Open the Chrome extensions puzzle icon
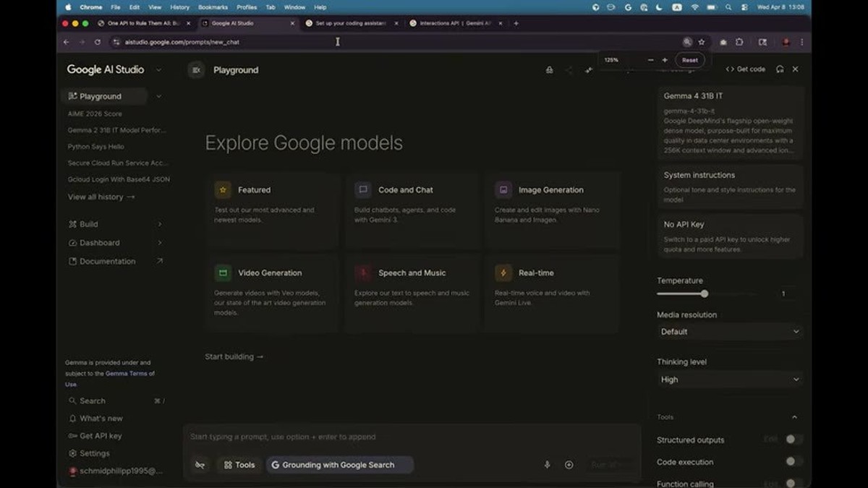 [739, 42]
